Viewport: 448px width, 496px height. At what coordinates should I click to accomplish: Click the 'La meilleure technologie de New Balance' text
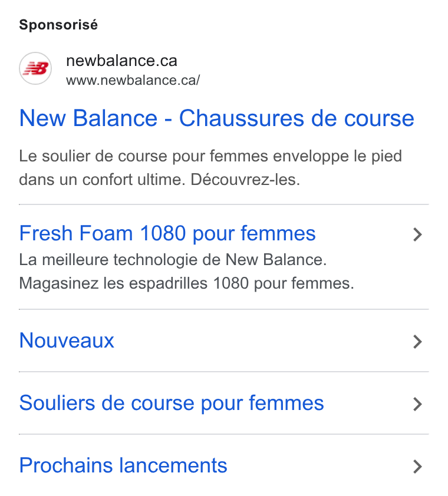(173, 260)
